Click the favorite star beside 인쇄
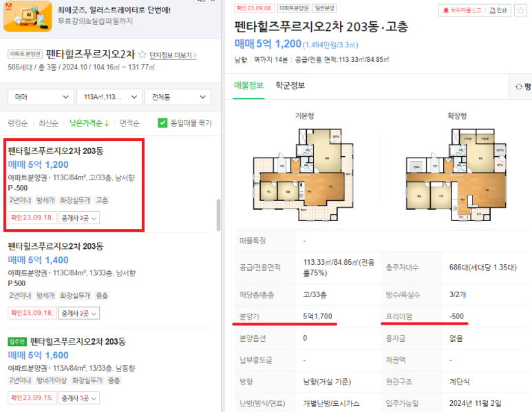This screenshot has height=412, width=532. click(520, 10)
